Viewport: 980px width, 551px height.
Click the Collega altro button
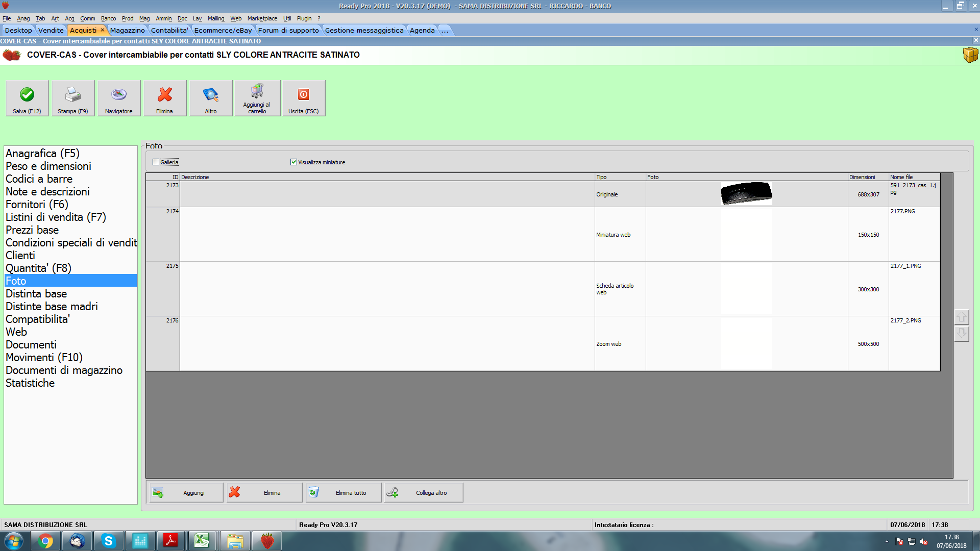tap(424, 493)
